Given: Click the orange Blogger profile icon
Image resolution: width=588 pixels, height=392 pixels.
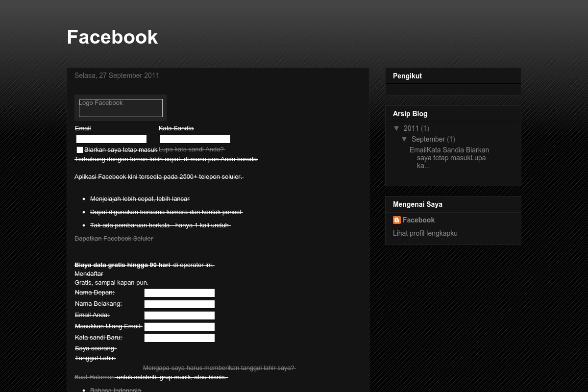Looking at the screenshot, I should coord(397,220).
